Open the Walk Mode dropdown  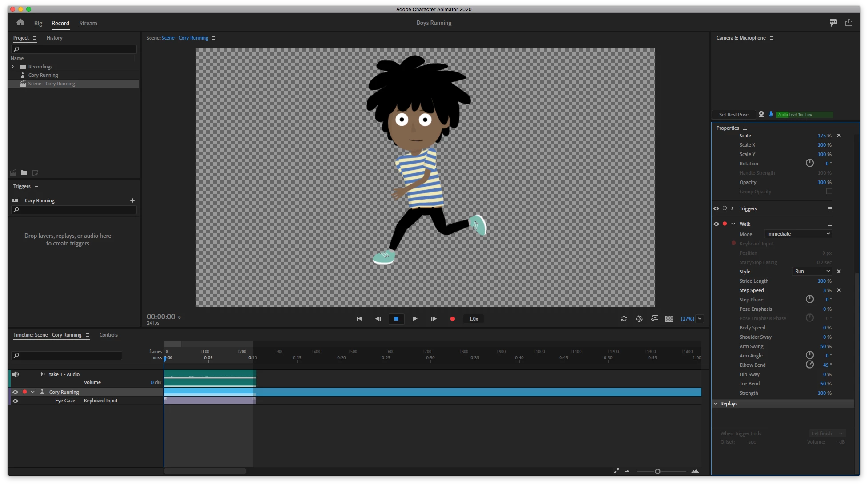point(798,234)
